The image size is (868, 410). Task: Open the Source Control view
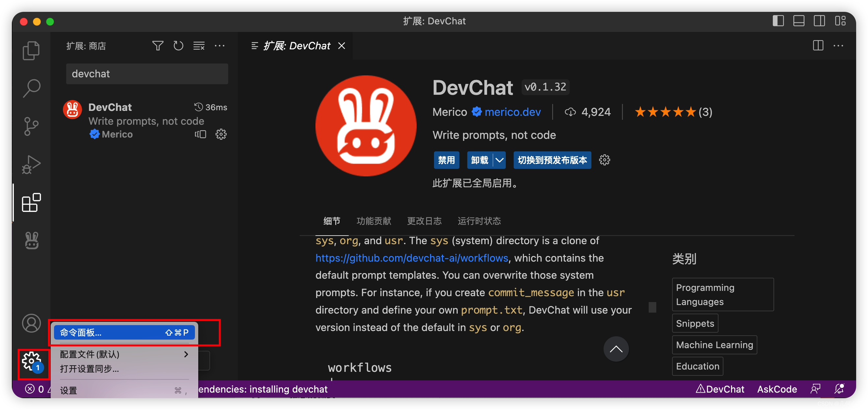[31, 127]
